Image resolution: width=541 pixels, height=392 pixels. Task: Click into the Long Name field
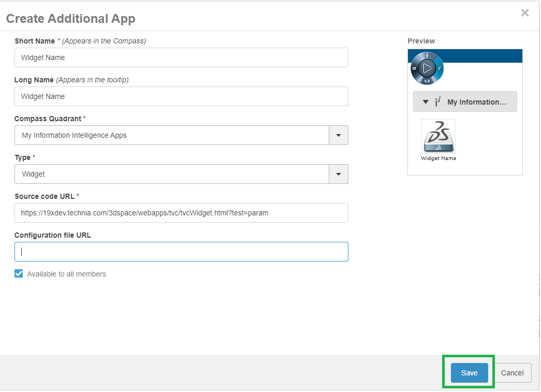point(181,96)
